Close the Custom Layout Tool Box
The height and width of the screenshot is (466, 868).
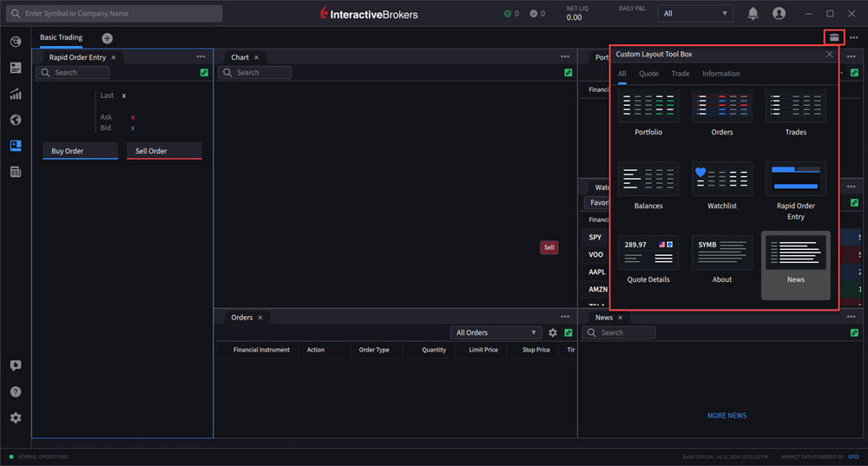829,55
